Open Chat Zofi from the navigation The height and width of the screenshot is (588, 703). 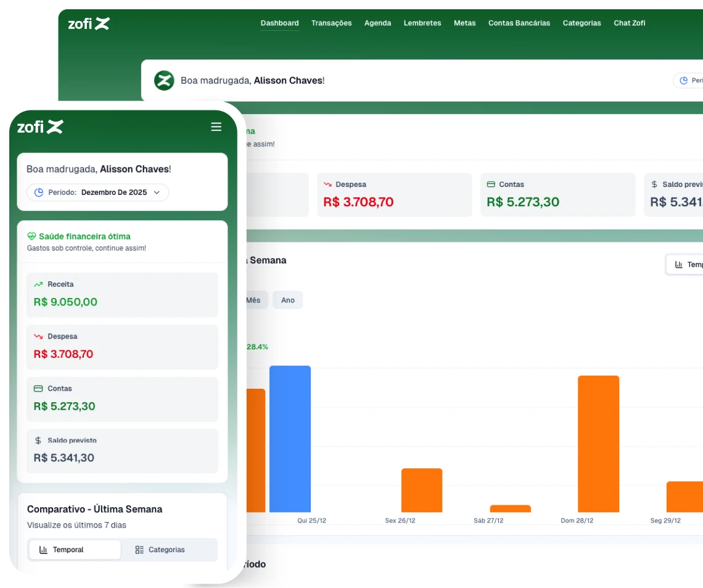pyautogui.click(x=629, y=23)
